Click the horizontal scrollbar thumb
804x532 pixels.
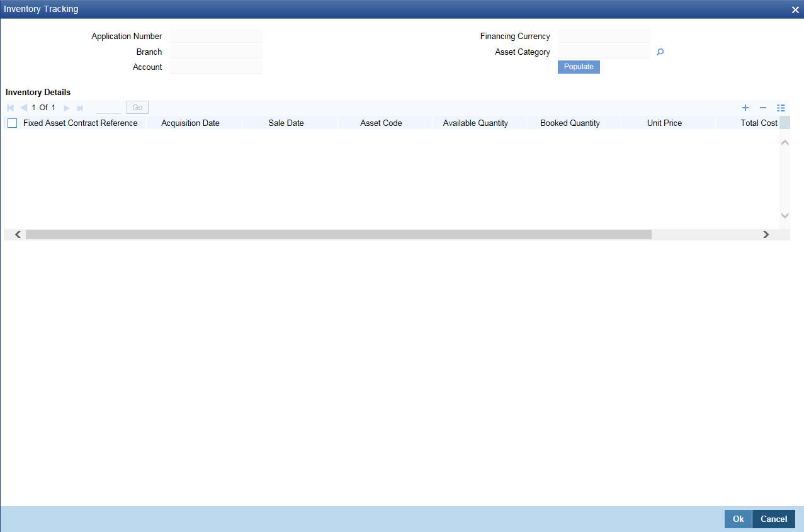tap(339, 234)
